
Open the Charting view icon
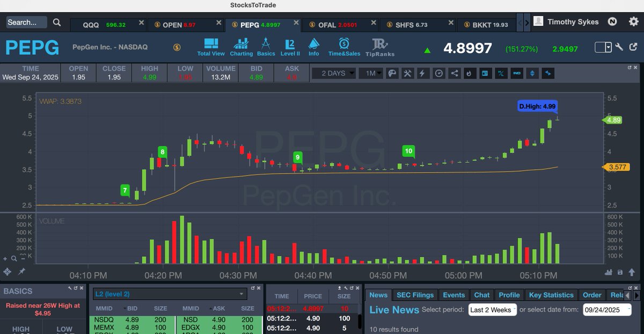(x=241, y=46)
